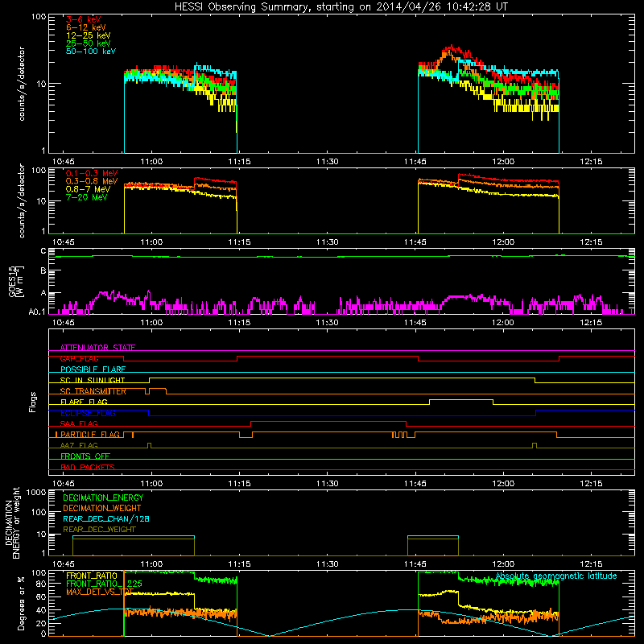The width and height of the screenshot is (644, 644).
Task: Click the 11:30 tick label under the top plot
Action: 328,162
